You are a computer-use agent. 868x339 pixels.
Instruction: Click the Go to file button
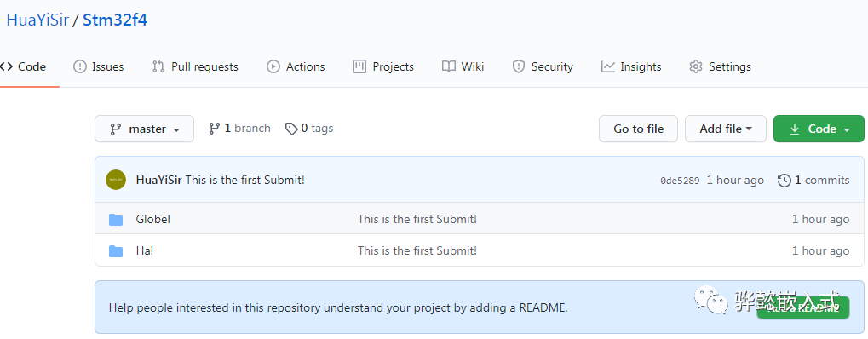click(x=638, y=129)
